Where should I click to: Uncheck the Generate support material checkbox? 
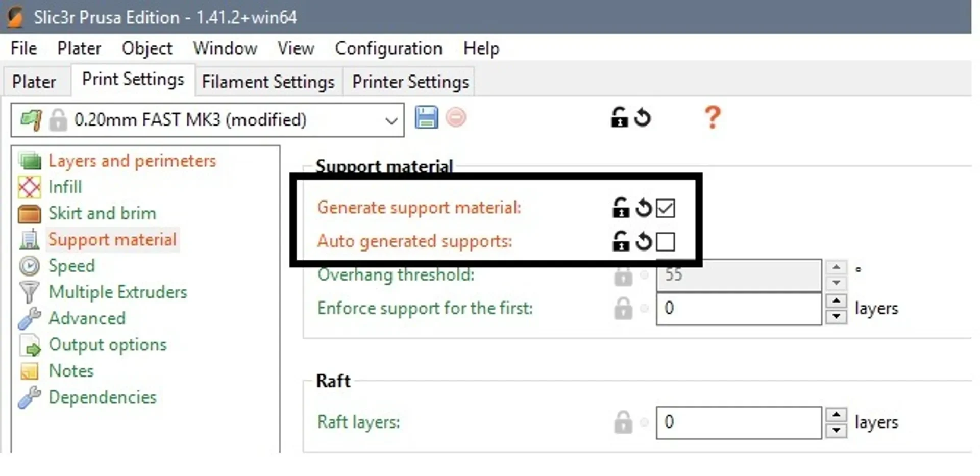click(666, 208)
